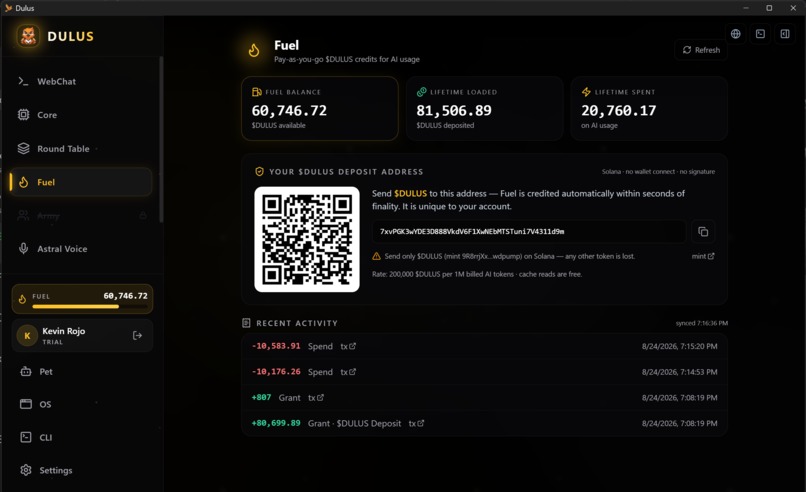Click the Fuel Balance card
806x492 pixels.
click(320, 108)
